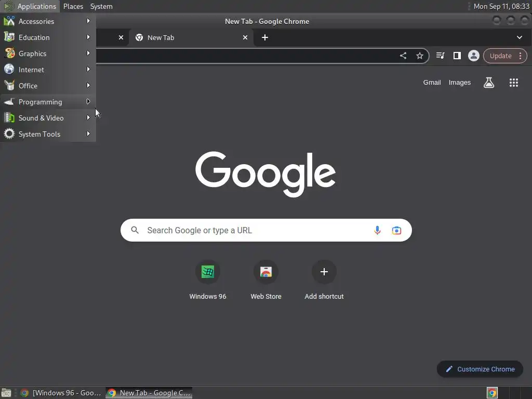The image size is (532, 399).
Task: Open the Chrome profile avatar
Action: tap(474, 56)
